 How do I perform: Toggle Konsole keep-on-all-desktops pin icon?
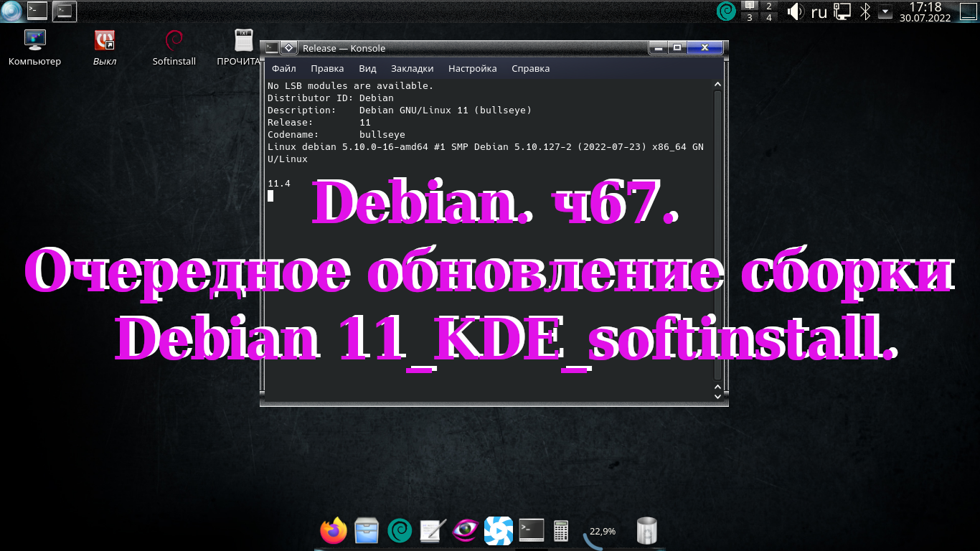point(288,48)
